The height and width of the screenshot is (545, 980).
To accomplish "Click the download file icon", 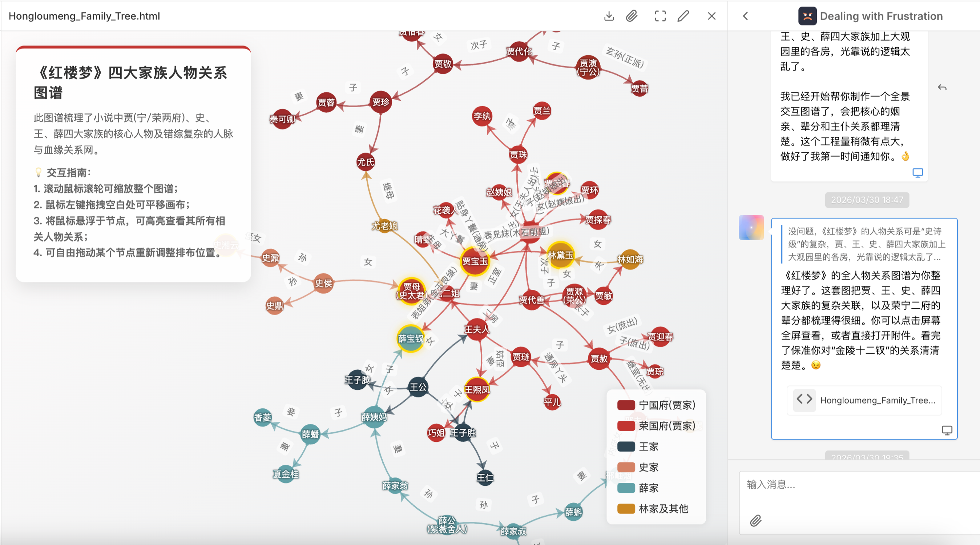I will 609,16.
